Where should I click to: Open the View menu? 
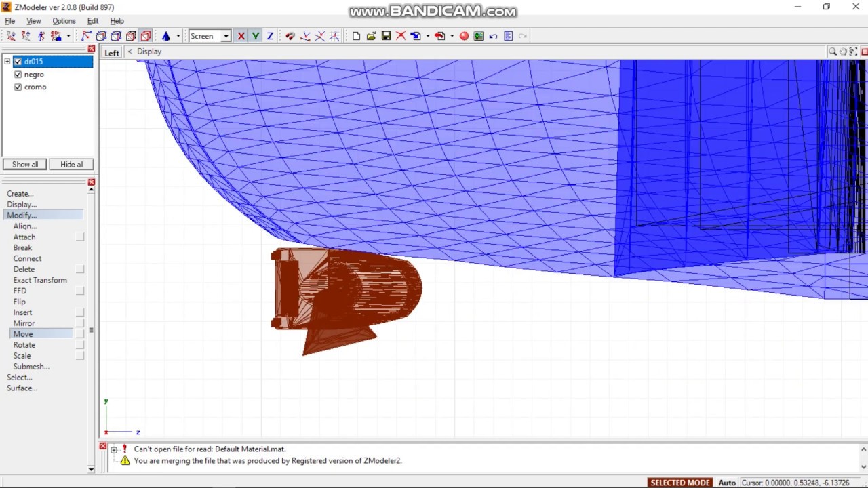34,21
